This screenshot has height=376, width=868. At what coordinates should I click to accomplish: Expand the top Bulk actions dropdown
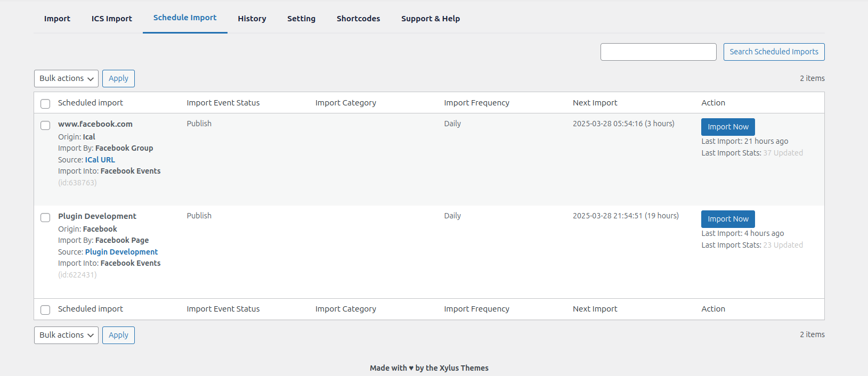coord(66,79)
